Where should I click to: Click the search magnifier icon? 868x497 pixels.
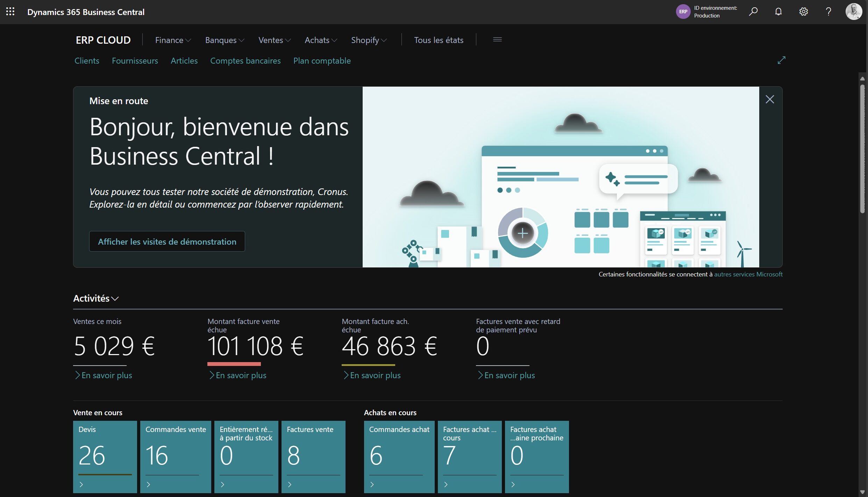(753, 12)
